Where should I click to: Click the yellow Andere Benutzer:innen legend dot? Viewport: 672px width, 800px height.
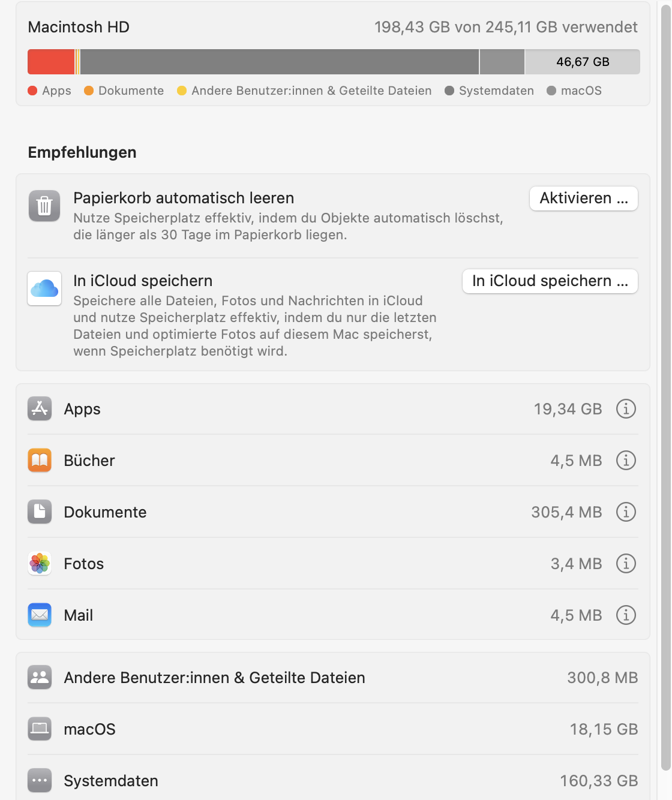[182, 91]
